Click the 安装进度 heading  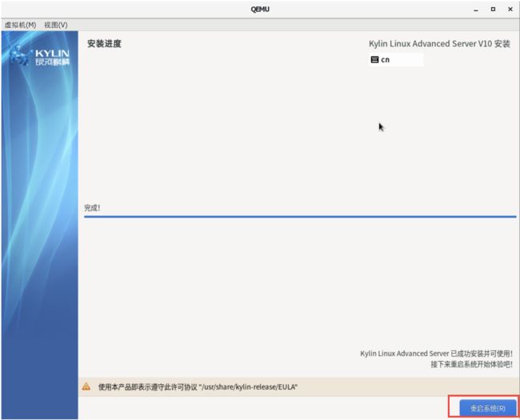[x=104, y=44]
